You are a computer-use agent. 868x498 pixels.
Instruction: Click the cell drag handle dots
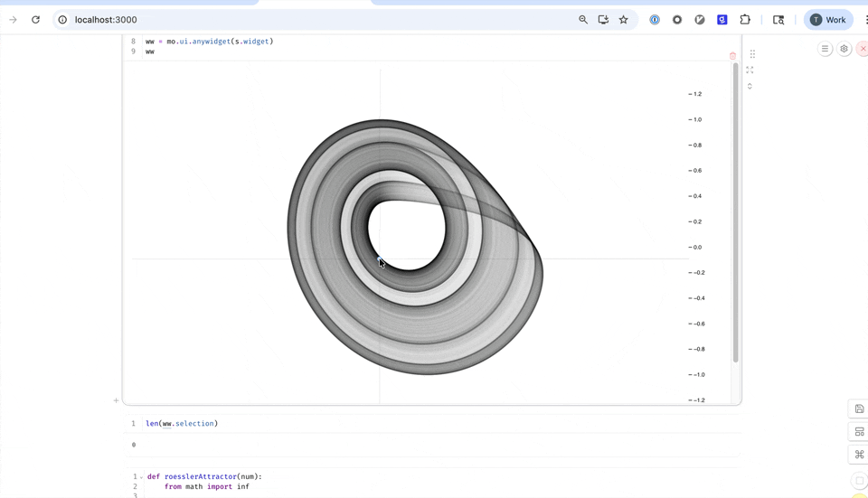coord(752,54)
